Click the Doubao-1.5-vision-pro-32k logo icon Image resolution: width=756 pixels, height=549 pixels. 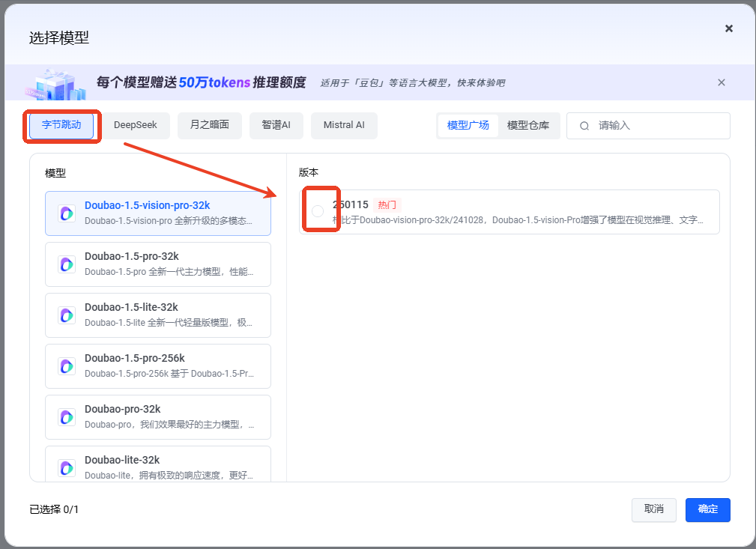tap(67, 213)
